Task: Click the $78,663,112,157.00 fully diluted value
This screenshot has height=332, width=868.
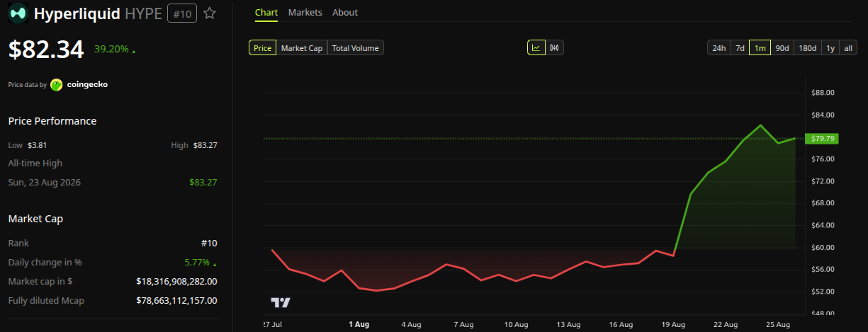Action: tap(176, 301)
